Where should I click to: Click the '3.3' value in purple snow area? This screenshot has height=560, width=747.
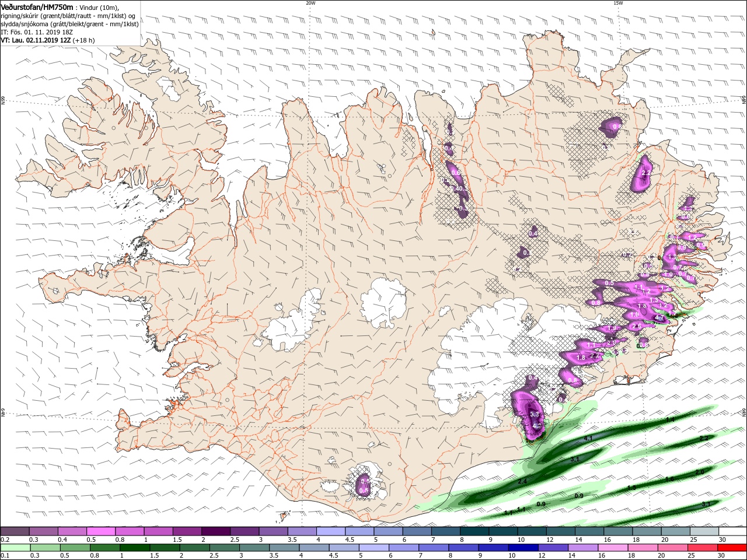click(x=535, y=414)
